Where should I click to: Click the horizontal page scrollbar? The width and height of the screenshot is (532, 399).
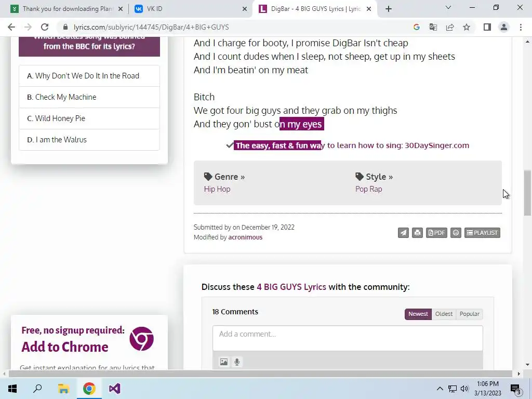[260, 374]
